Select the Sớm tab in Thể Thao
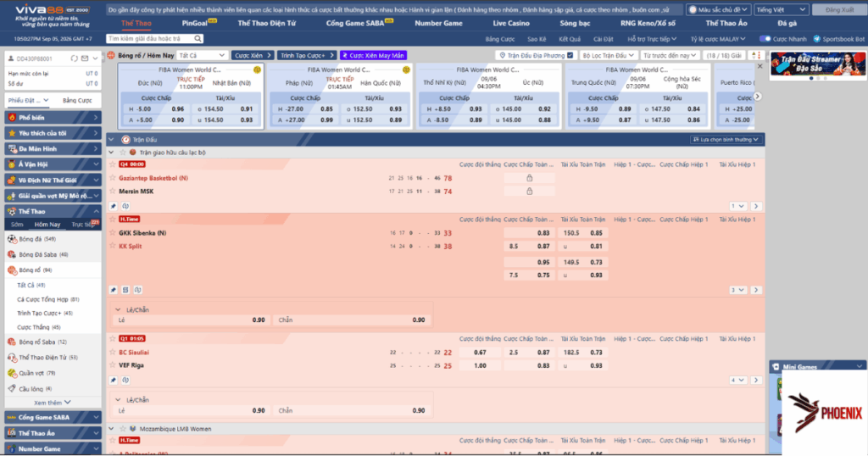This screenshot has width=868, height=456. point(17,225)
